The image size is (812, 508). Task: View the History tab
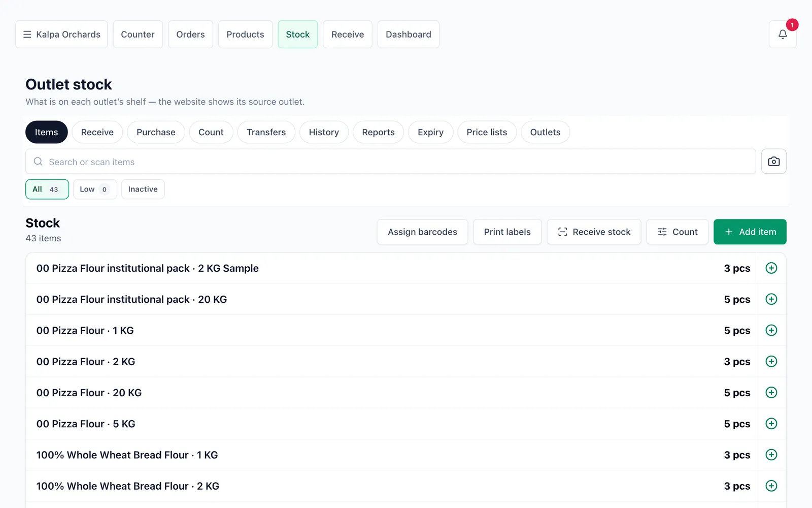324,132
